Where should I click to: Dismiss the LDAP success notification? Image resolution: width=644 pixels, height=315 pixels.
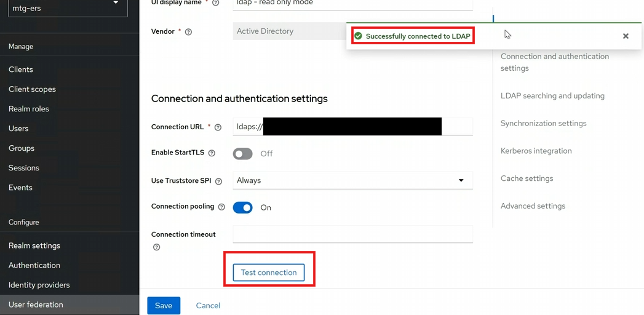(626, 36)
